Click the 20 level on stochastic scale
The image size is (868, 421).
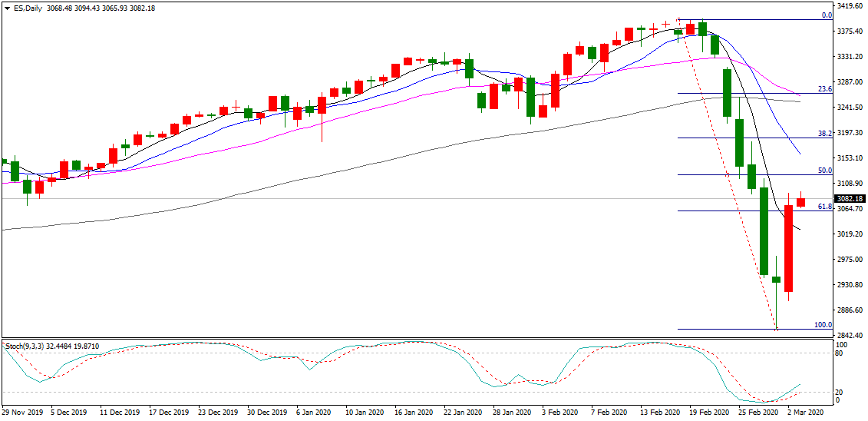point(840,392)
